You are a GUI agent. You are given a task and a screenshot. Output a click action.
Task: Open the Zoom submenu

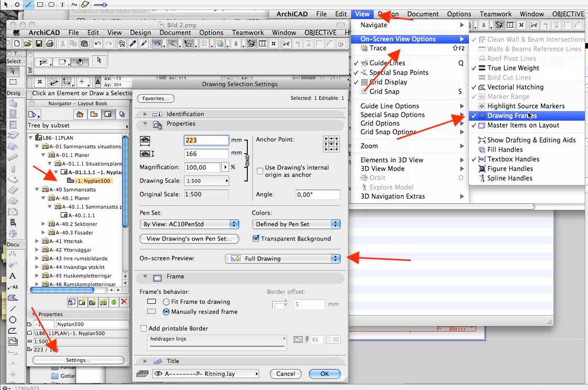tap(410, 146)
